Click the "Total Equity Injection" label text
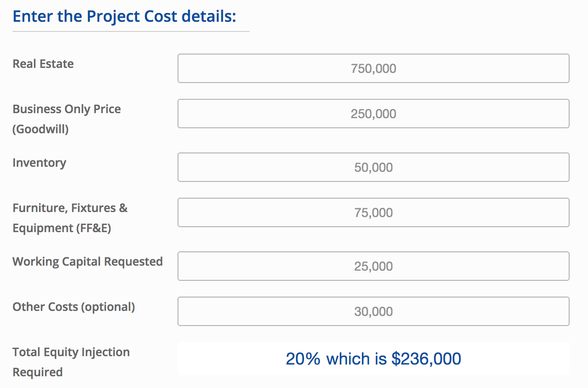588x388 pixels. pyautogui.click(x=71, y=352)
